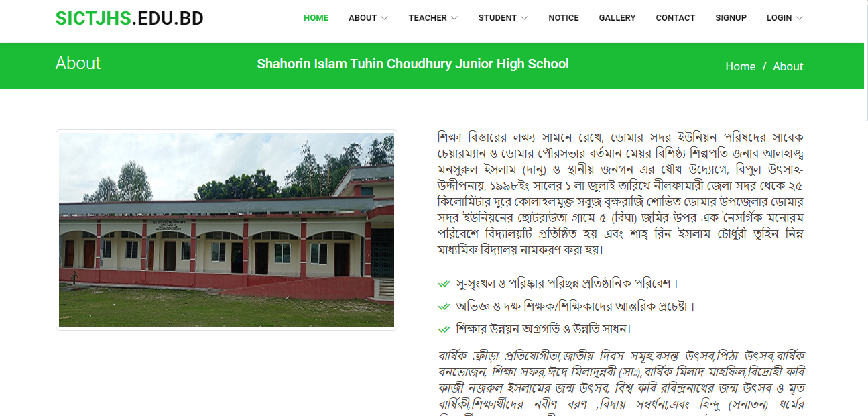Open the HOME menu item

(x=316, y=18)
